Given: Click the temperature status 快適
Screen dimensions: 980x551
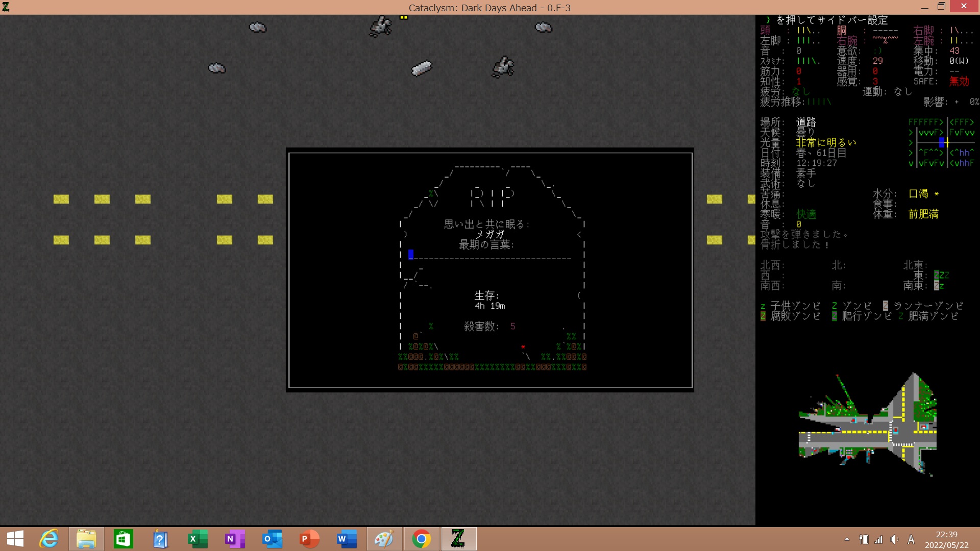Looking at the screenshot, I should tap(806, 214).
